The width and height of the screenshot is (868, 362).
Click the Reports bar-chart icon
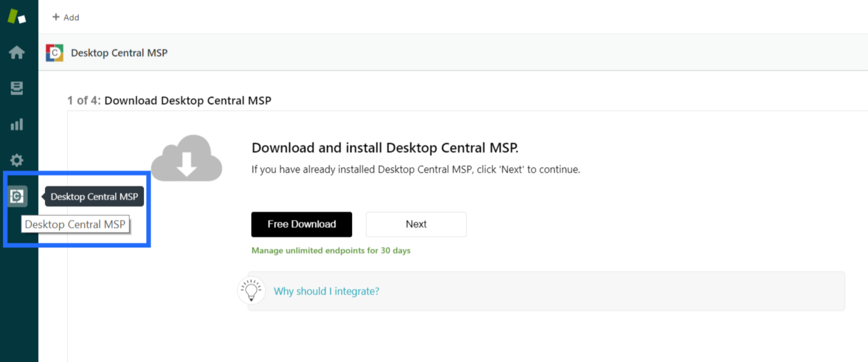(17, 124)
